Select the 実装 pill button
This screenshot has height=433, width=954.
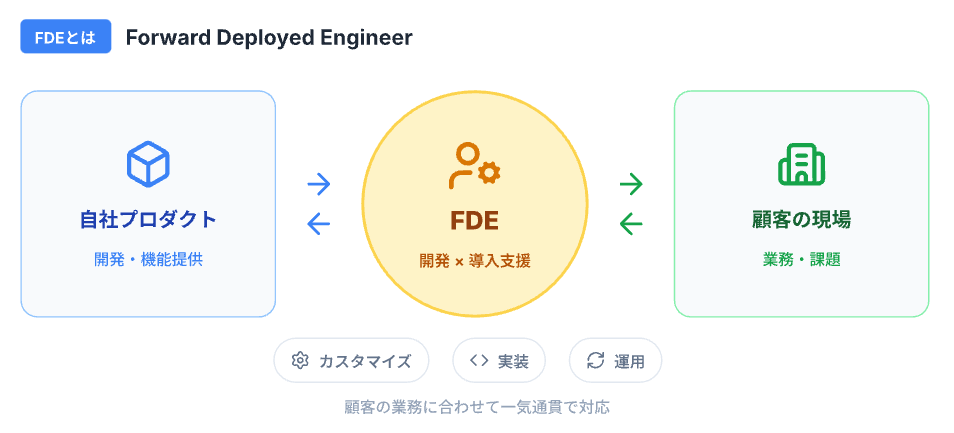[499, 361]
